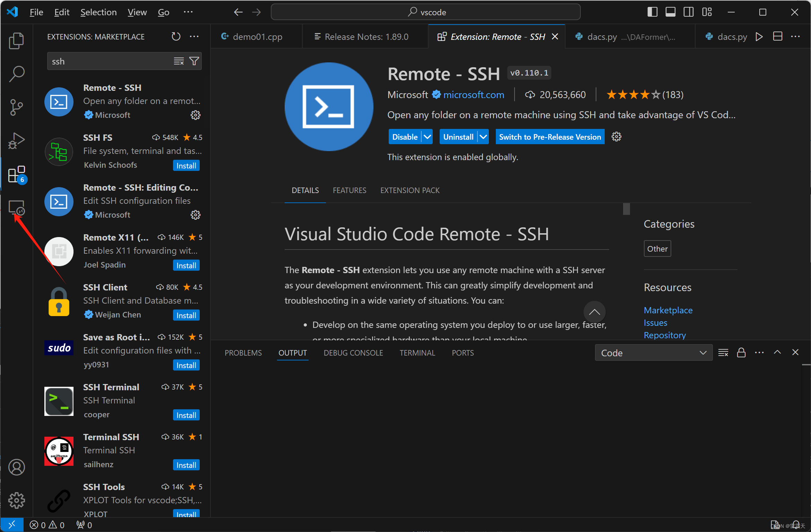Open output panel more actions
811x532 pixels.
coord(759,353)
